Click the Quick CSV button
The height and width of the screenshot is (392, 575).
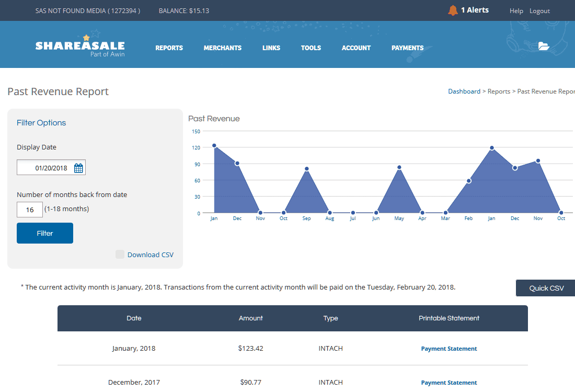[x=546, y=288]
